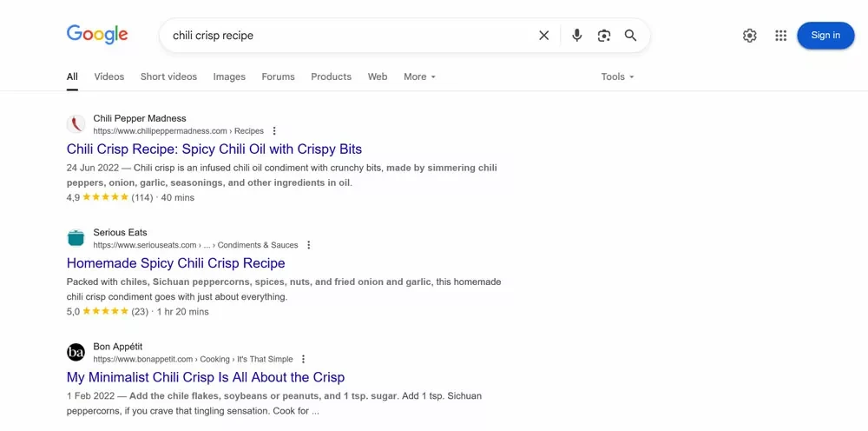Clear the search box text
The width and height of the screenshot is (868, 431).
click(544, 36)
